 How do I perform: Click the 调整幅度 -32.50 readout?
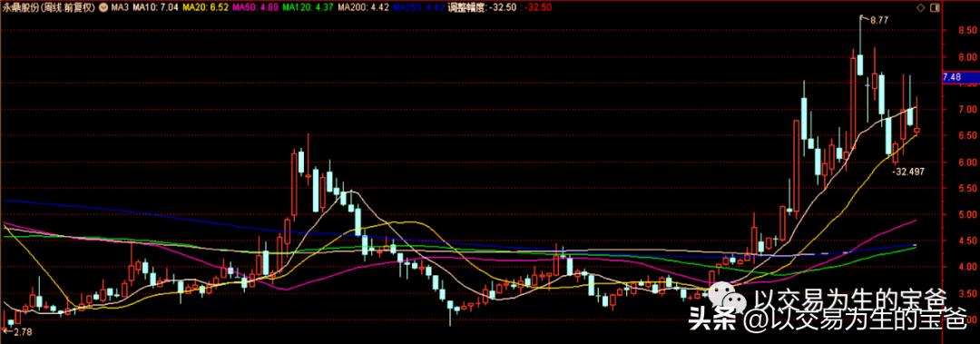pos(477,8)
